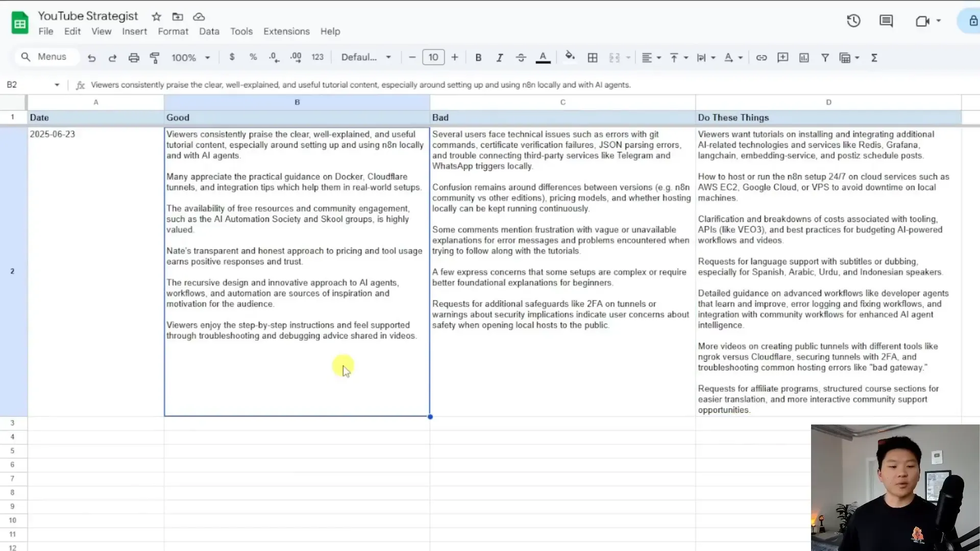Screen dimensions: 980x551
Task: Create a filter with funnel icon
Action: coord(825,58)
